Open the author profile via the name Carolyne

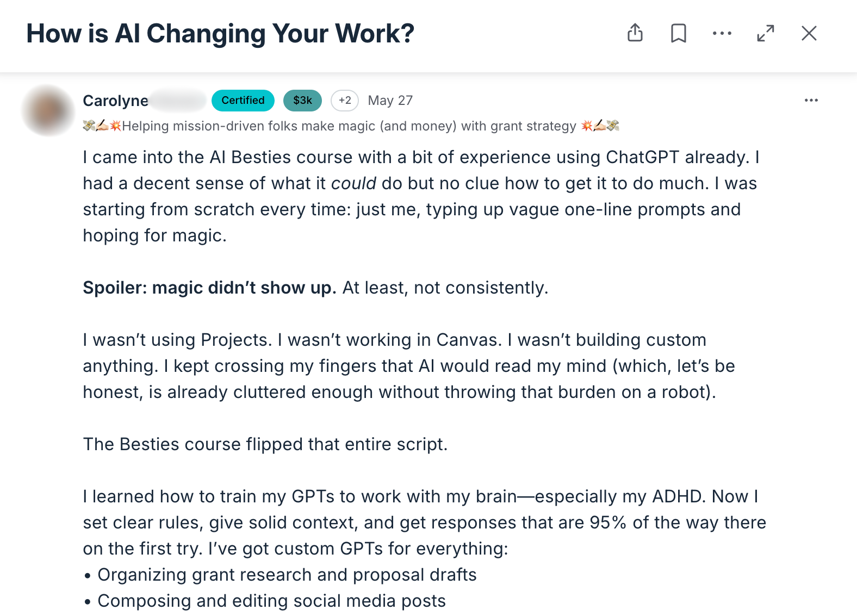tap(115, 101)
